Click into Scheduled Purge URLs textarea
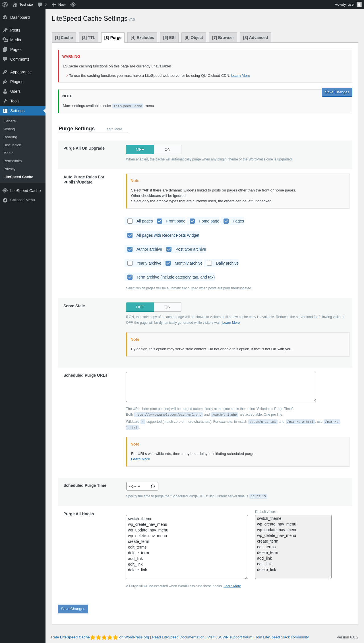This screenshot has height=643, width=364. (x=221, y=387)
